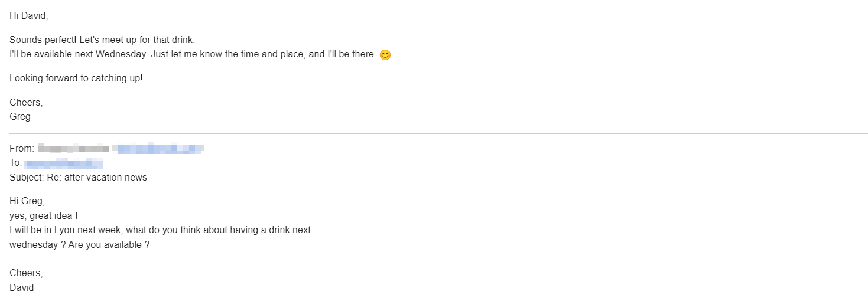Click "Cheers," above the Greg signature
The height and width of the screenshot is (301, 868).
(x=26, y=103)
